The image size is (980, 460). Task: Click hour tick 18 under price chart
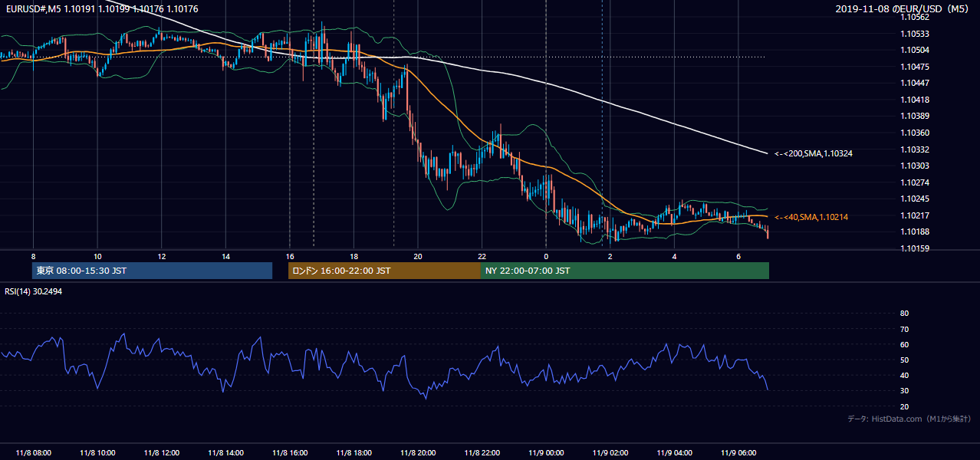[354, 256]
